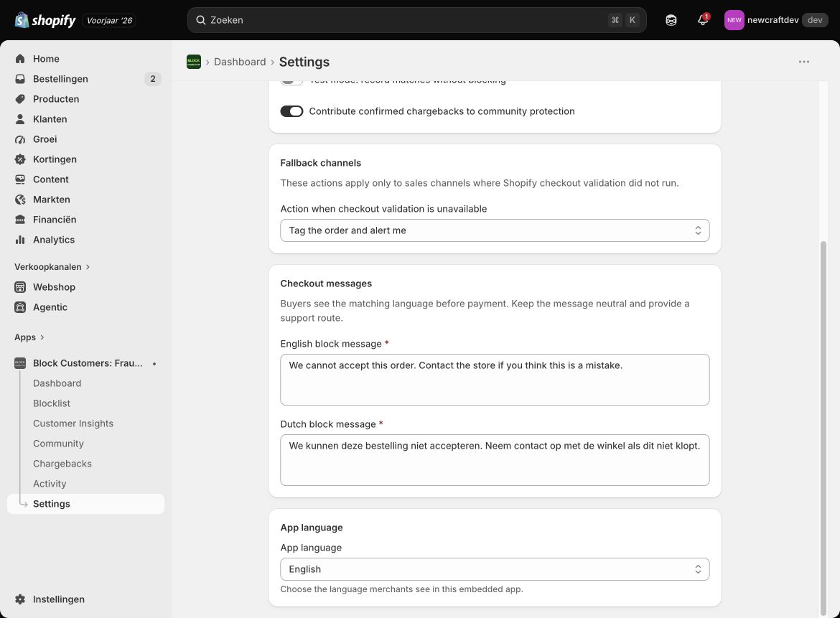Image resolution: width=840 pixels, height=618 pixels.
Task: Open the three-dot more actions menu
Action: (803, 62)
